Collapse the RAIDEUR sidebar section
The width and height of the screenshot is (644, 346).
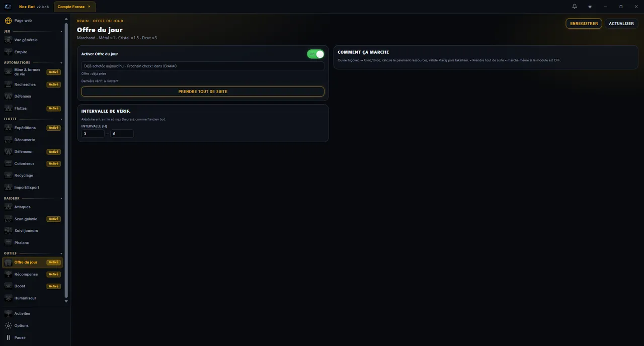pyautogui.click(x=61, y=199)
